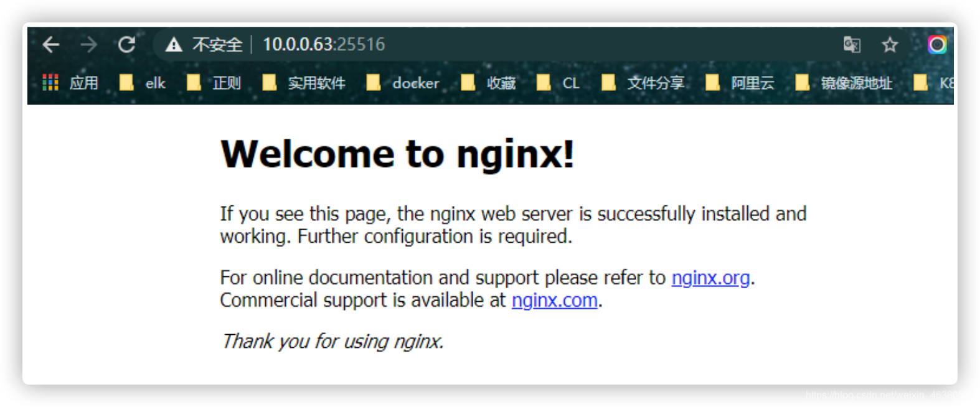Click the translate page icon
The image size is (980, 407).
pyautogui.click(x=852, y=44)
